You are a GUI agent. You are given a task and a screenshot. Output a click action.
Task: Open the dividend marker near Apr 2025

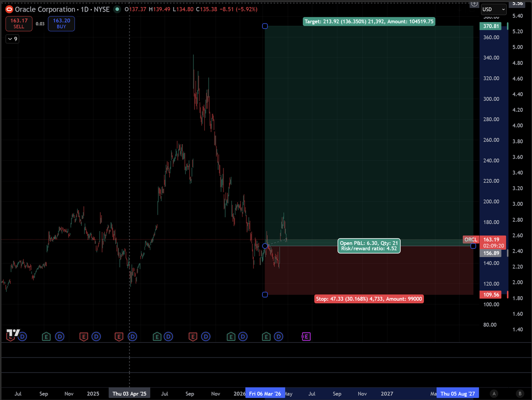133,337
